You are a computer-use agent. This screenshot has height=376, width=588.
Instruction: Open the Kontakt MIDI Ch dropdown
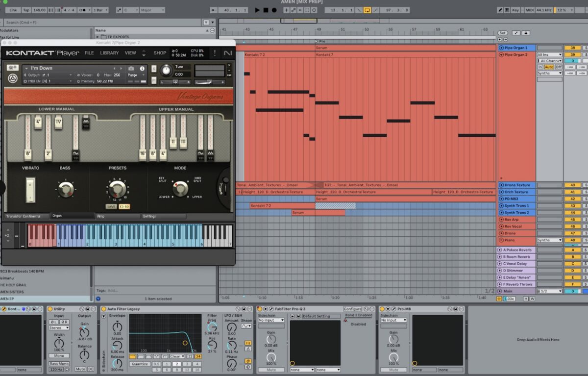point(49,81)
